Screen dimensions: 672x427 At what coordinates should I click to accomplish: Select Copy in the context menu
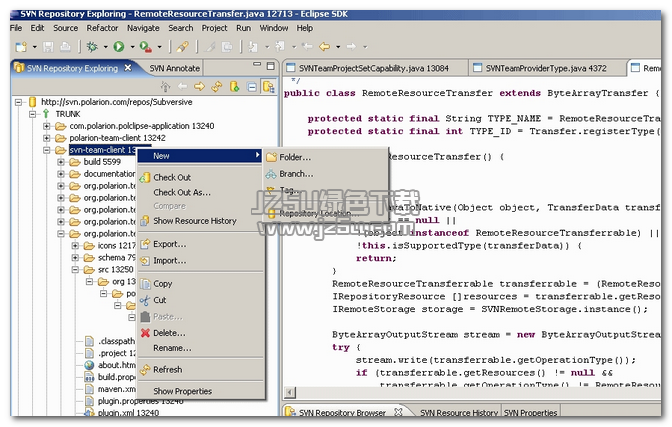201,284
